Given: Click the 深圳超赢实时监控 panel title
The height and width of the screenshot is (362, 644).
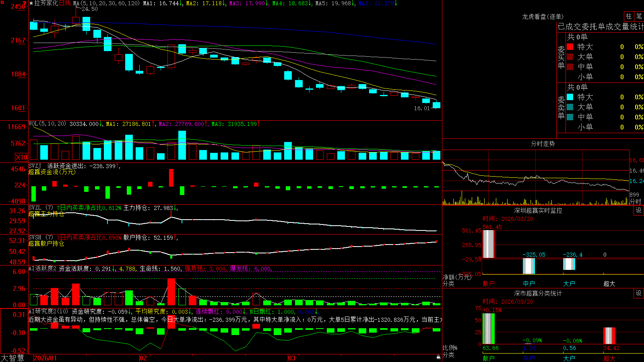Looking at the screenshot, I should pos(538,210).
